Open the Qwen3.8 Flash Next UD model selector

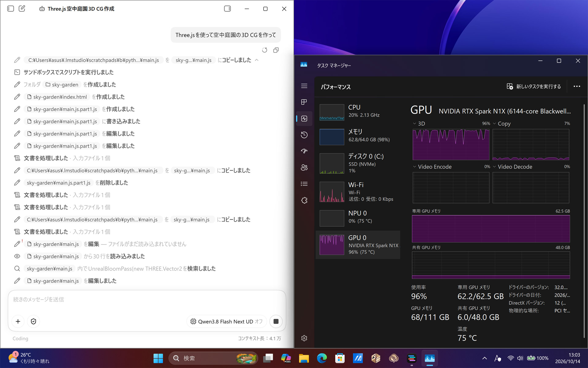227,321
